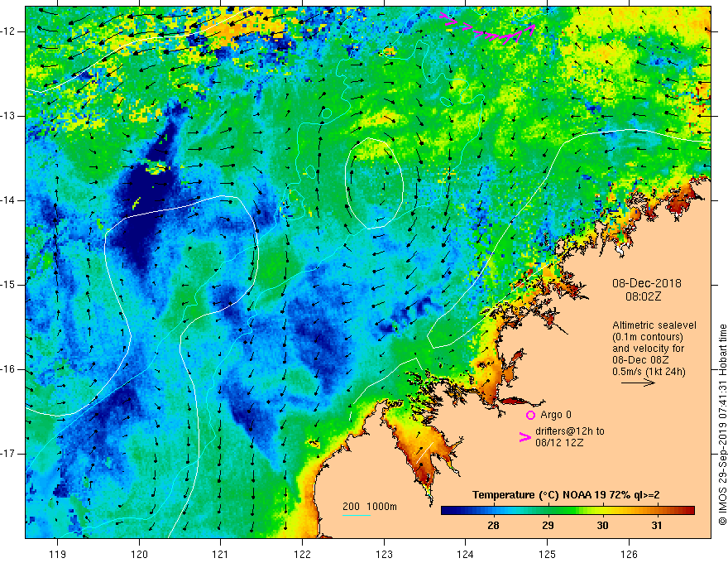Click the vertical IMOS copyright timestamp text
728x563 pixels.
point(722,425)
